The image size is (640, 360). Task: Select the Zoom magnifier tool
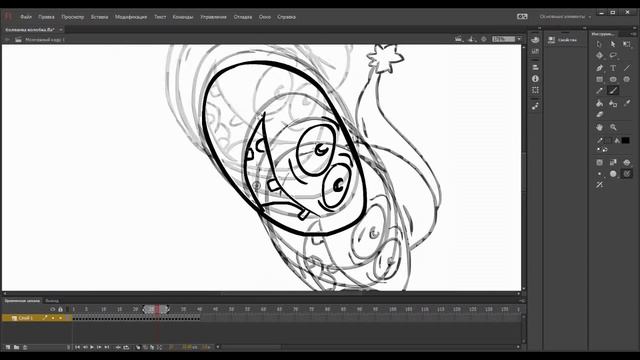click(613, 127)
